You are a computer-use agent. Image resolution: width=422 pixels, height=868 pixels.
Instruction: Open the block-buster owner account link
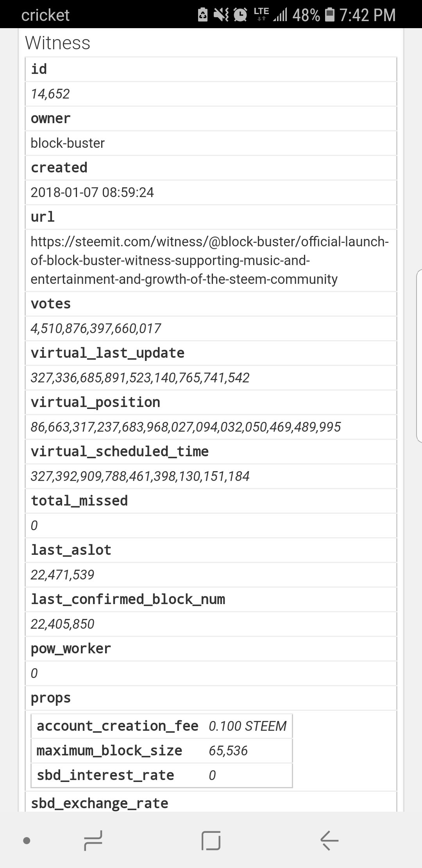[x=68, y=143]
